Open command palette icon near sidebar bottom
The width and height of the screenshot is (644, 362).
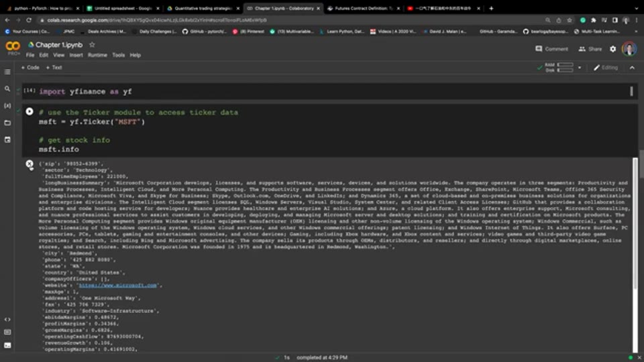click(7, 332)
